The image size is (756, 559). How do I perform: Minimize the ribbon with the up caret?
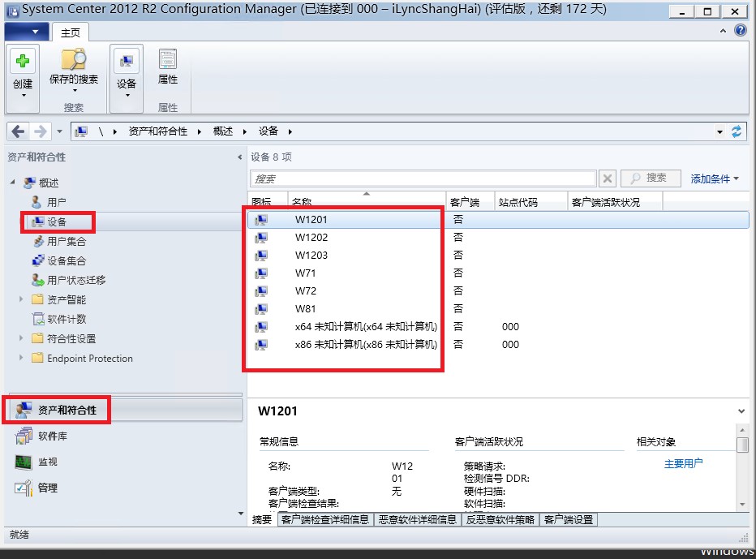[723, 31]
